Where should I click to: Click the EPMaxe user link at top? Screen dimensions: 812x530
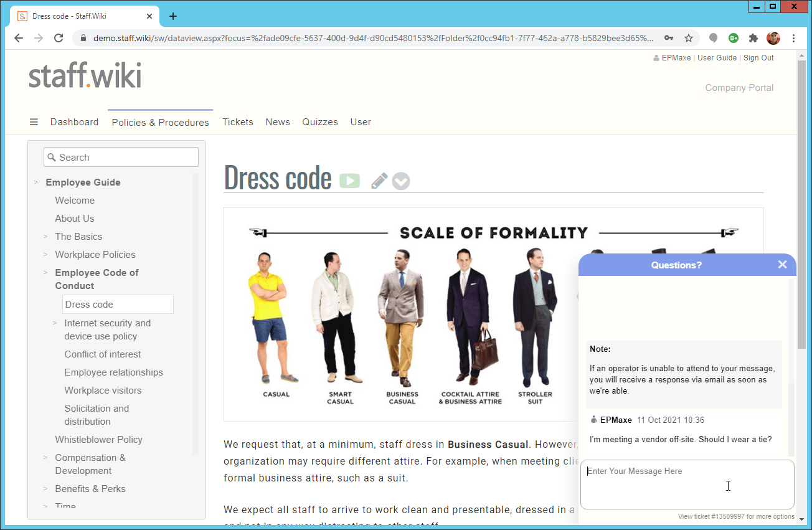[676, 58]
